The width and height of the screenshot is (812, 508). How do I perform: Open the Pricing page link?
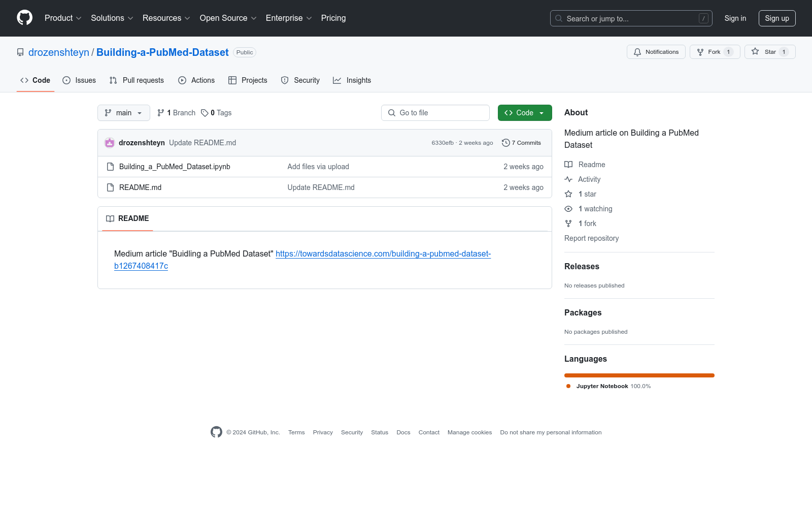click(333, 18)
